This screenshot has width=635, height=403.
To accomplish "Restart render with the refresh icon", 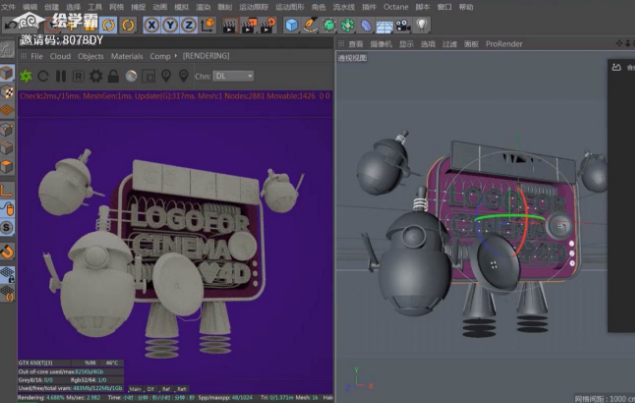I will (x=43, y=76).
